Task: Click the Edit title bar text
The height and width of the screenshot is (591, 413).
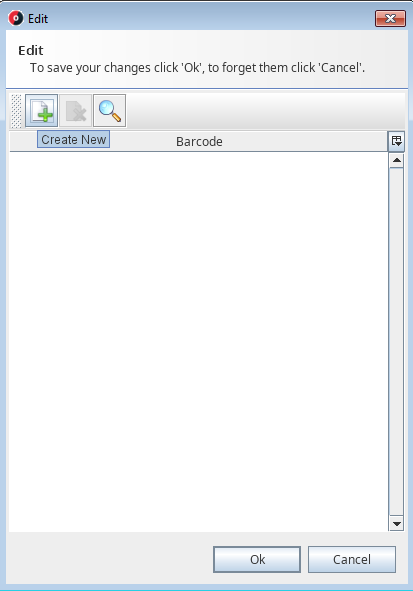Action: (x=38, y=19)
